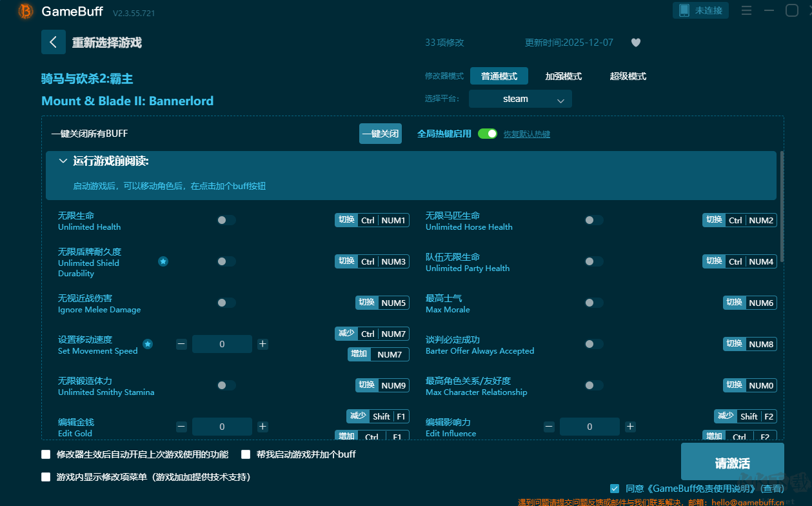Viewport: 812px width, 506px height.
Task: Enable Unlimited Shield Durability switch
Action: (x=226, y=261)
